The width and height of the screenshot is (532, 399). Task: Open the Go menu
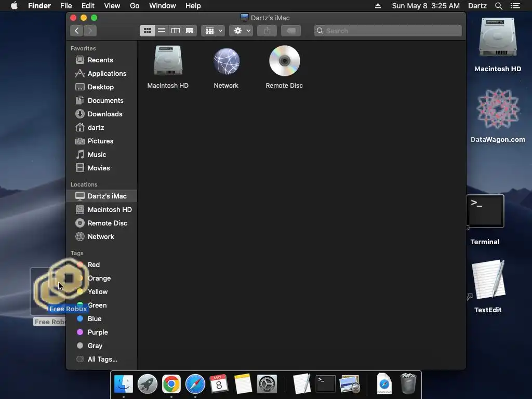(x=135, y=6)
